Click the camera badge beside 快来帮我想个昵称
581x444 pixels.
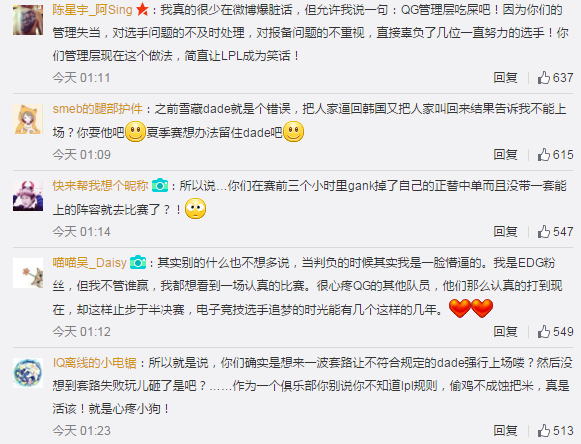click(160, 185)
